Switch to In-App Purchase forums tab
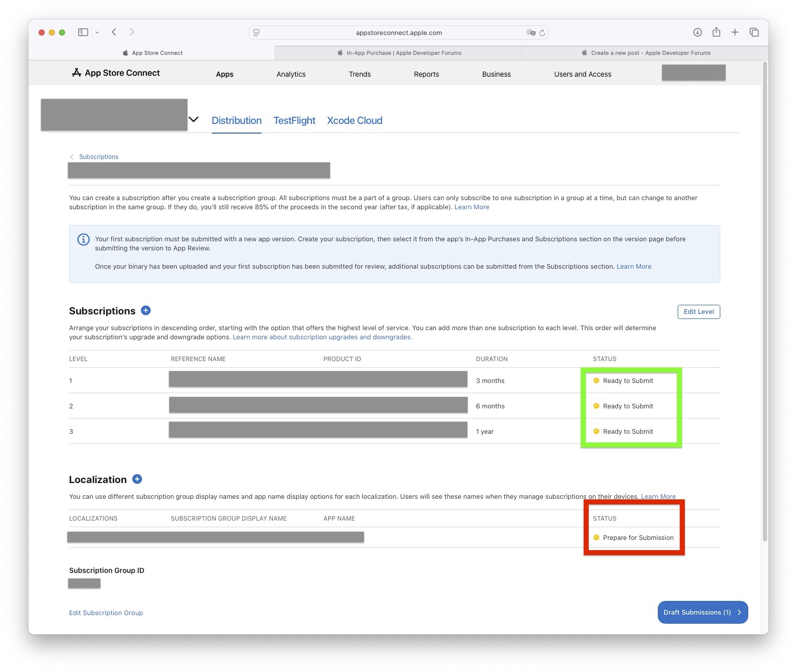The height and width of the screenshot is (672, 797). point(399,53)
